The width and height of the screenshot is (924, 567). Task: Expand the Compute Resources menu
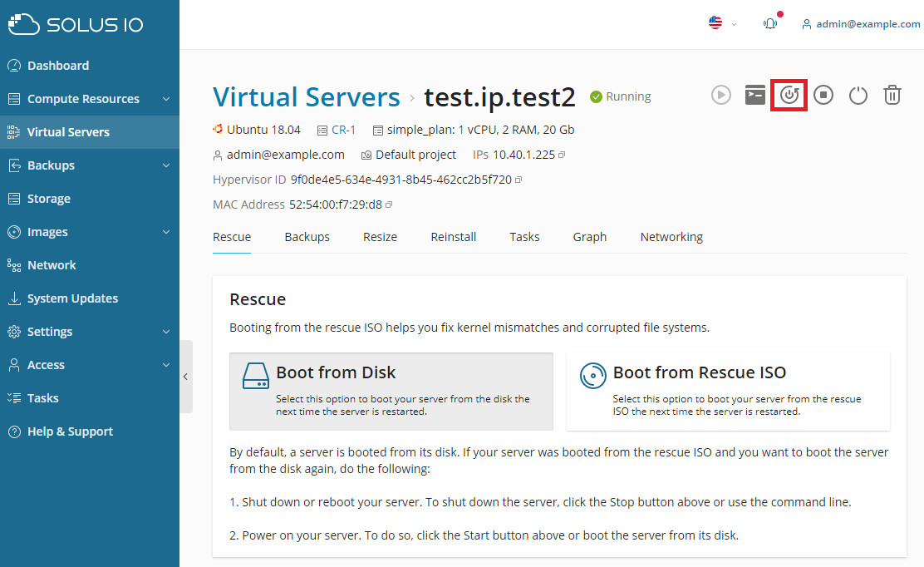pyautogui.click(x=89, y=99)
